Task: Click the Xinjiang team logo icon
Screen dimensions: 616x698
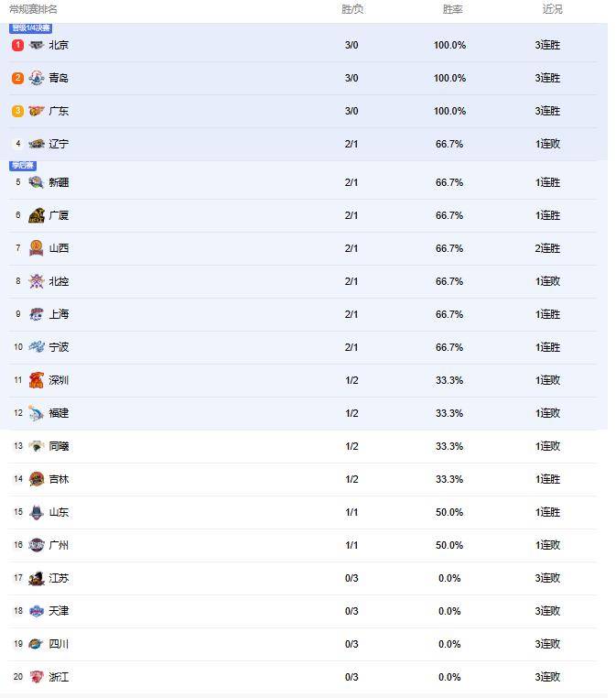Action: [37, 182]
